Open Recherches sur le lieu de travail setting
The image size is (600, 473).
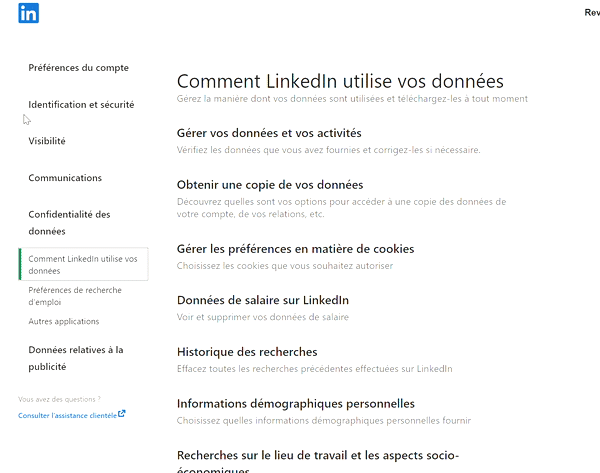pyautogui.click(x=318, y=462)
